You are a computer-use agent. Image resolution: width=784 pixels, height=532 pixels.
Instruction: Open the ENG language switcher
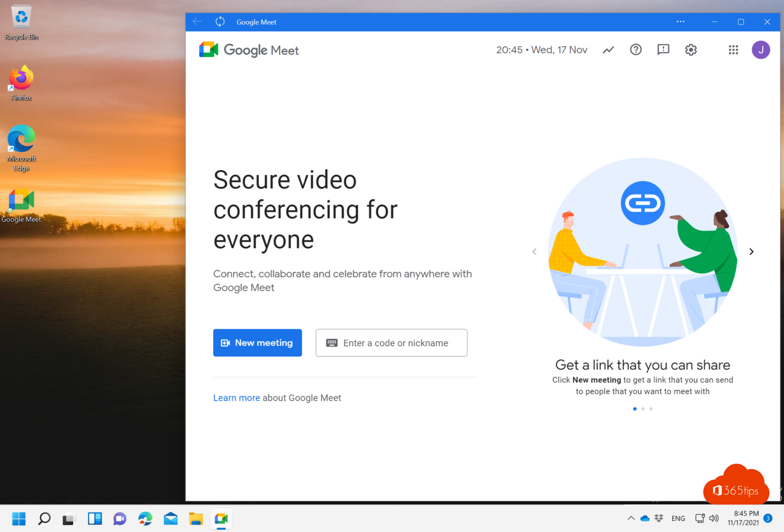coord(678,518)
